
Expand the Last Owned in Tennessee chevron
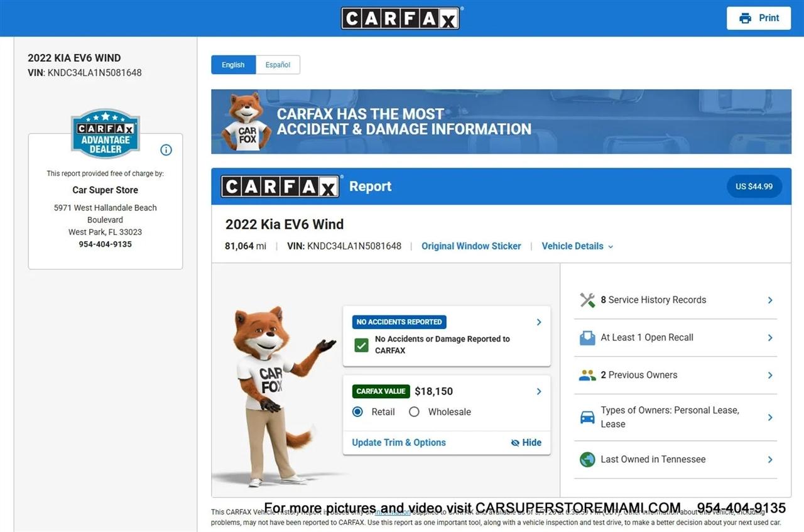(x=770, y=460)
